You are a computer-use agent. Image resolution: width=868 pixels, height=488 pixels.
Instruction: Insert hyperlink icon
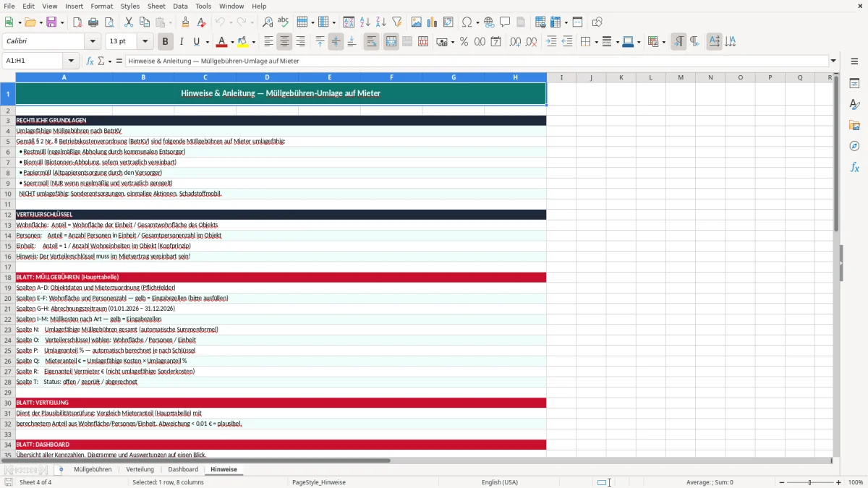(x=489, y=22)
